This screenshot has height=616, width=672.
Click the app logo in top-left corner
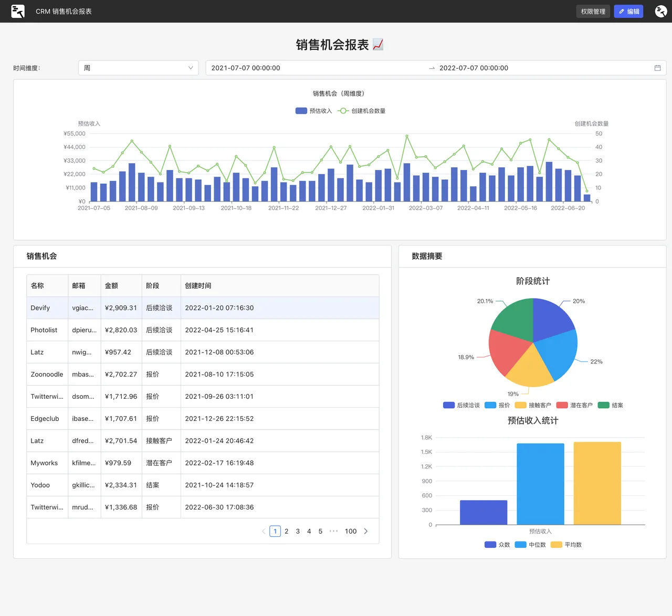[18, 11]
